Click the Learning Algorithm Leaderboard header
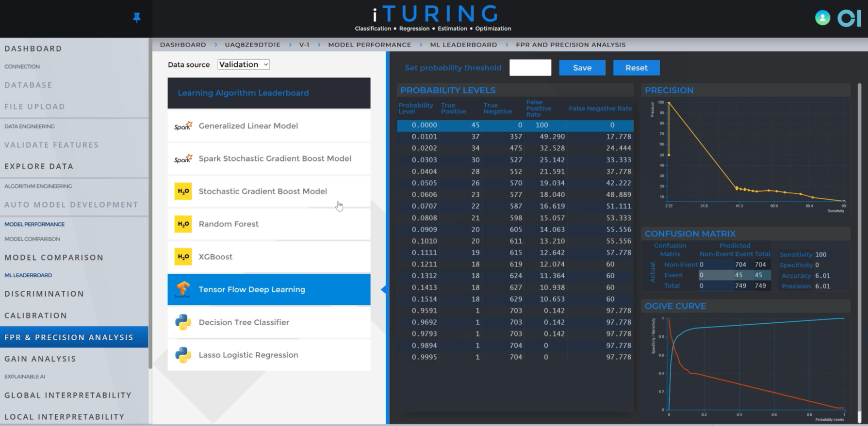 [x=269, y=93]
